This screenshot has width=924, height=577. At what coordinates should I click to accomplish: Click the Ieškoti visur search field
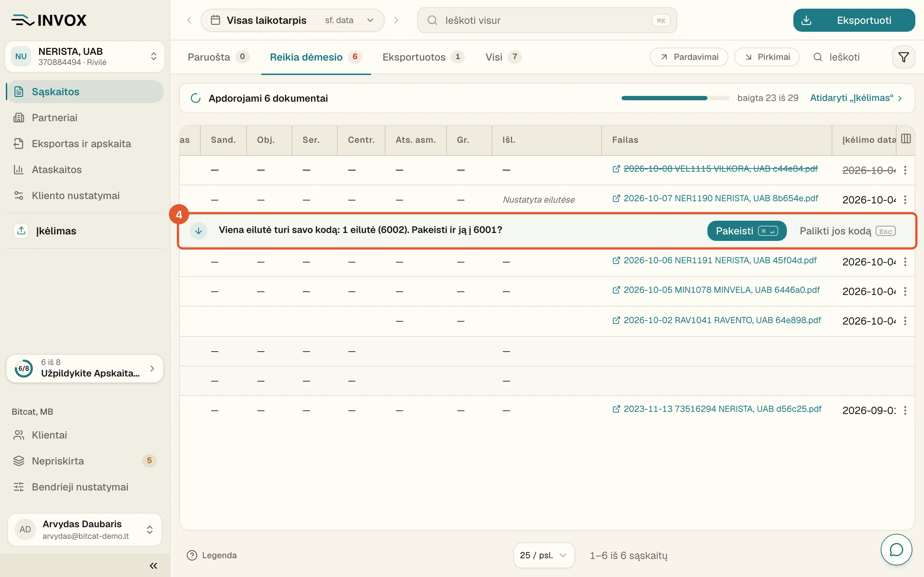pyautogui.click(x=547, y=20)
